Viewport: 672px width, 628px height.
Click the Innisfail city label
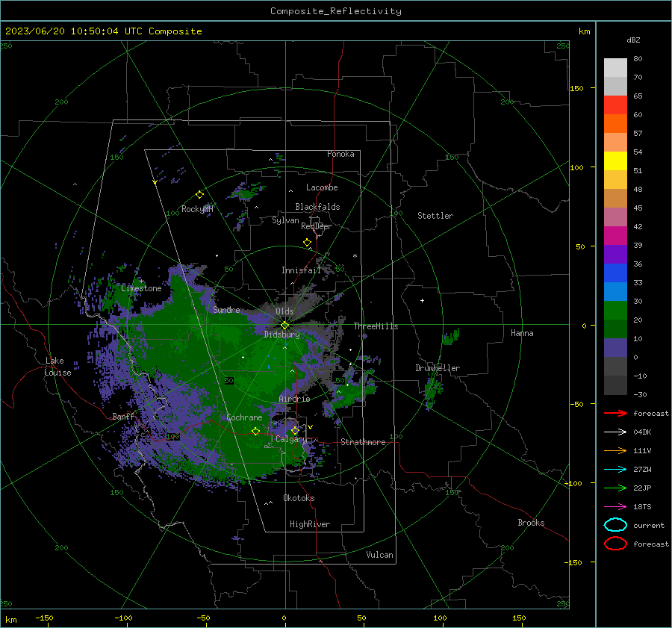point(301,270)
